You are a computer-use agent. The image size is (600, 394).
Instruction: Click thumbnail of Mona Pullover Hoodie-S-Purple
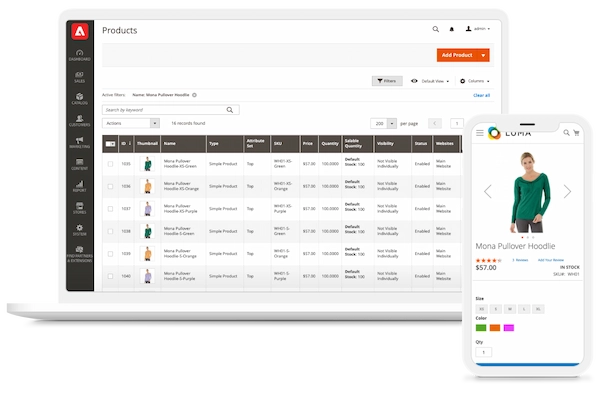pyautogui.click(x=148, y=276)
